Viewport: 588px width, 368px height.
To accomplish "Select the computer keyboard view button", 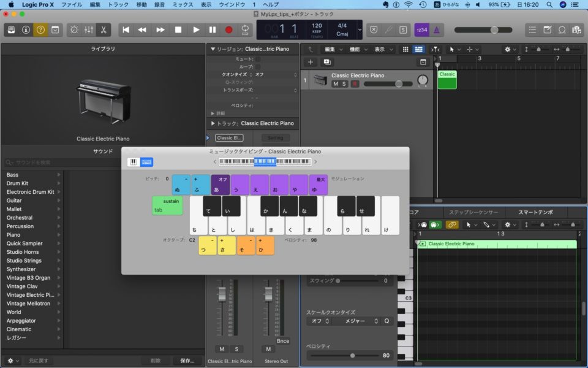I will click(146, 162).
